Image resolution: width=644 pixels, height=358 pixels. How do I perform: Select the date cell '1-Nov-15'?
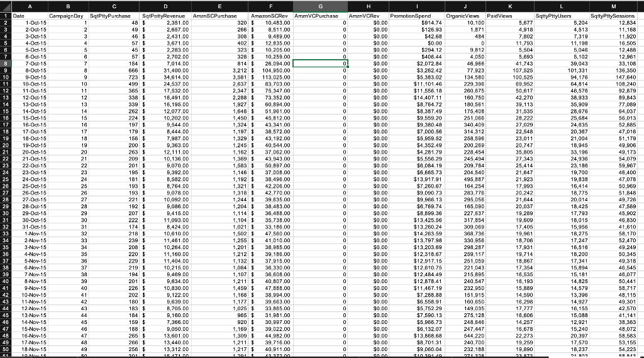30,233
